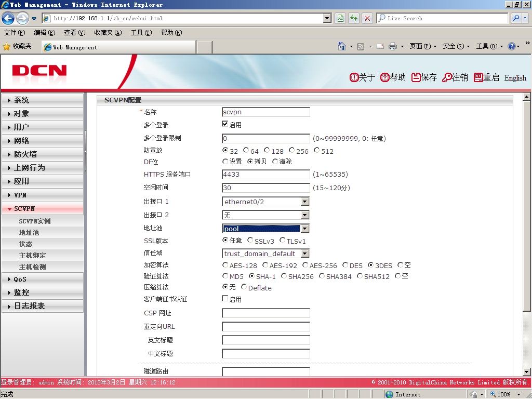Click the IE Help question mark icon
The image size is (532, 399).
point(512,46)
